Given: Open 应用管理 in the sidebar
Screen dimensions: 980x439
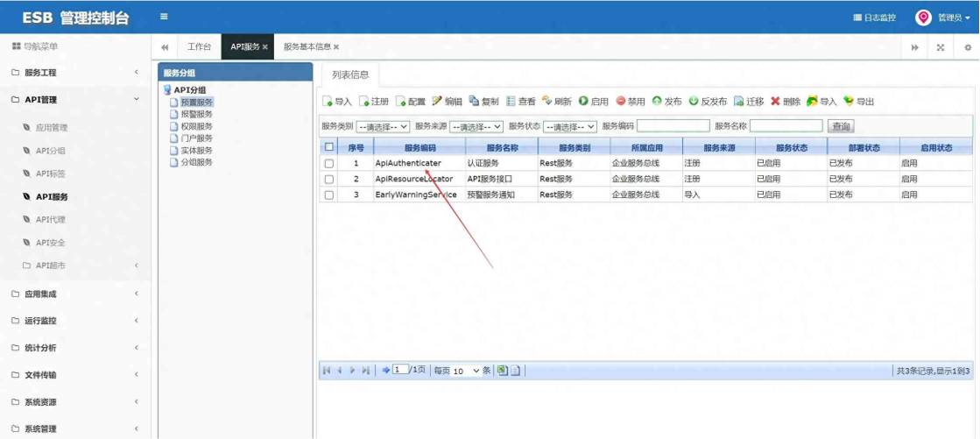Looking at the screenshot, I should 52,128.
